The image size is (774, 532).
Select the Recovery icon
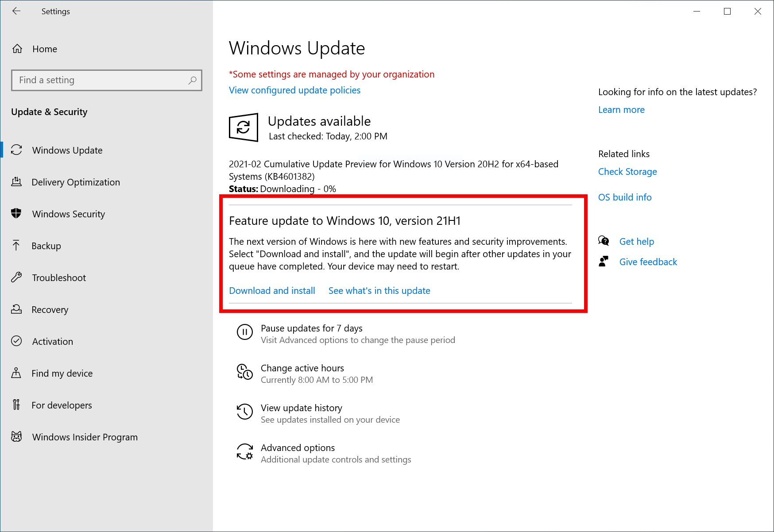point(16,309)
